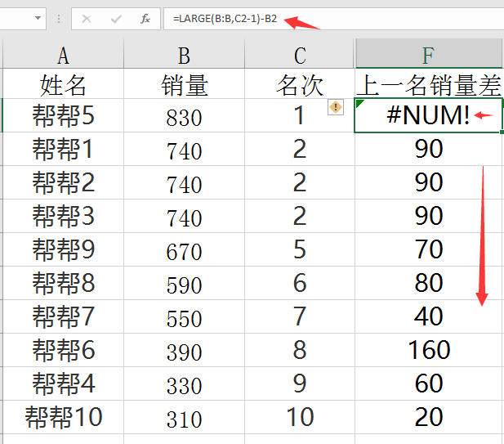Select cell 帮帮4
The image size is (504, 444).
click(64, 383)
